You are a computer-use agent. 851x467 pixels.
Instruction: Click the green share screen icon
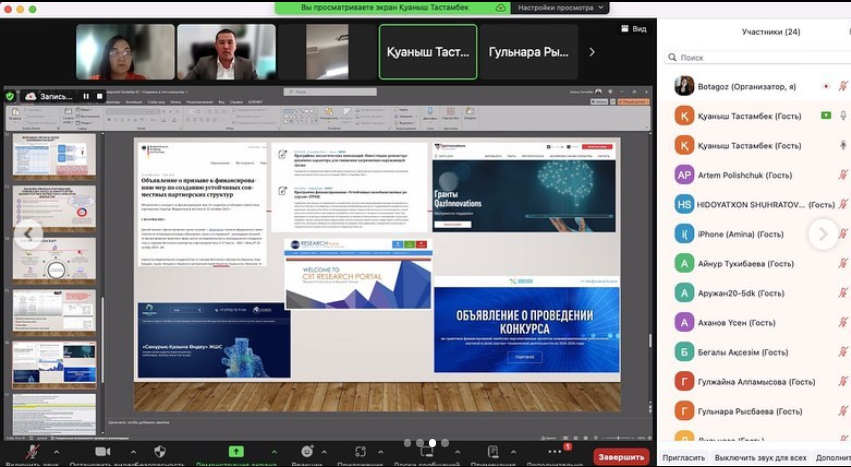coord(236,451)
